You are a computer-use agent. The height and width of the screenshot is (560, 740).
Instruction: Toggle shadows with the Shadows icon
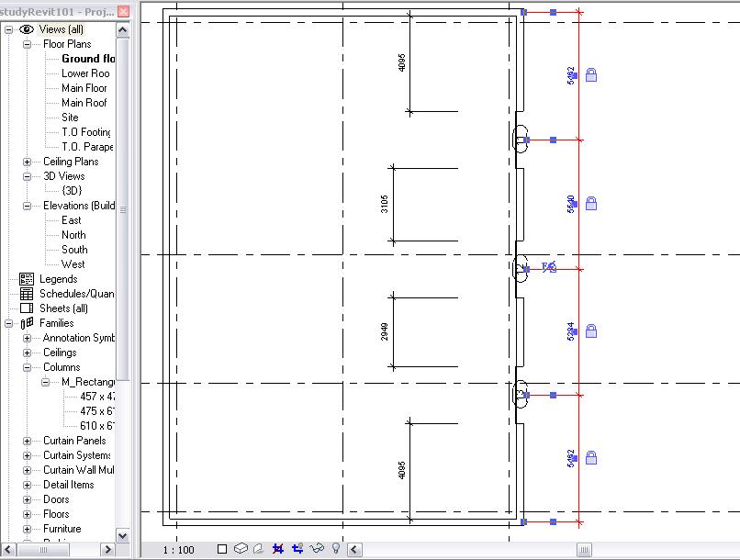(x=259, y=549)
